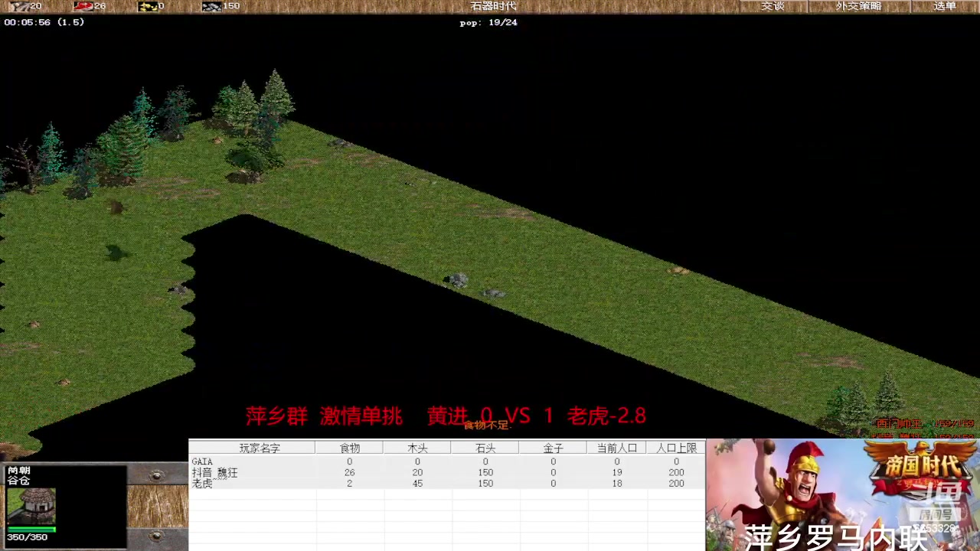Image resolution: width=980 pixels, height=551 pixels.
Task: Click the 萍乡罗马内联 banner text
Action: (x=835, y=538)
